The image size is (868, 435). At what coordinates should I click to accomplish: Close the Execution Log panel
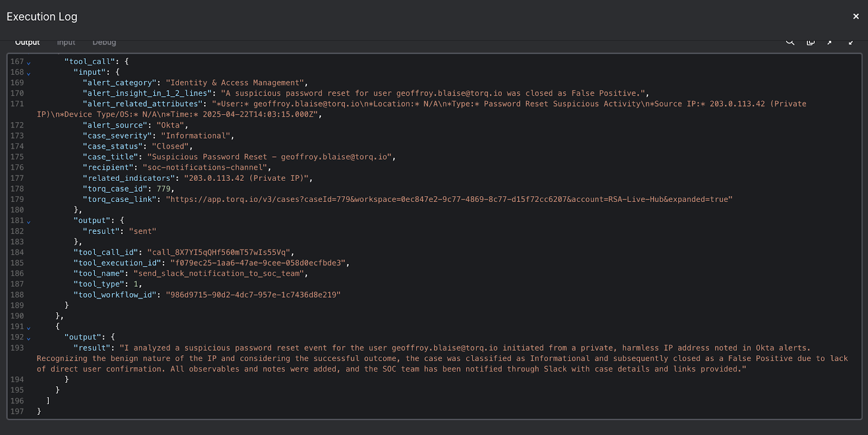[x=856, y=16]
